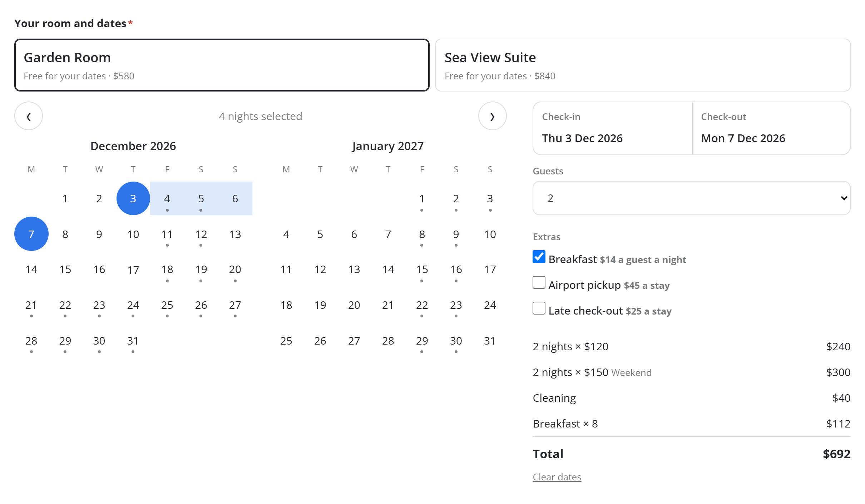Select January 31 in the 2027 calendar
Image resolution: width=865 pixels, height=504 pixels.
(490, 341)
